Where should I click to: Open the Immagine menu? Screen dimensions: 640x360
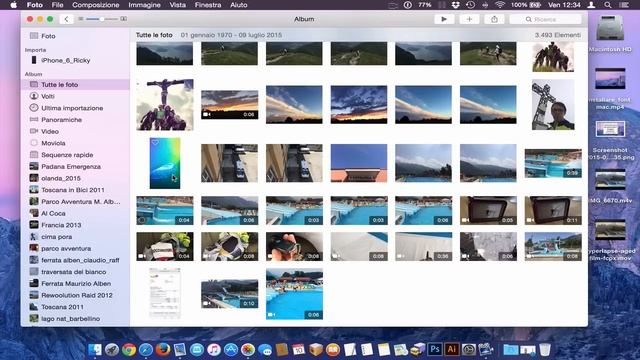coord(144,5)
